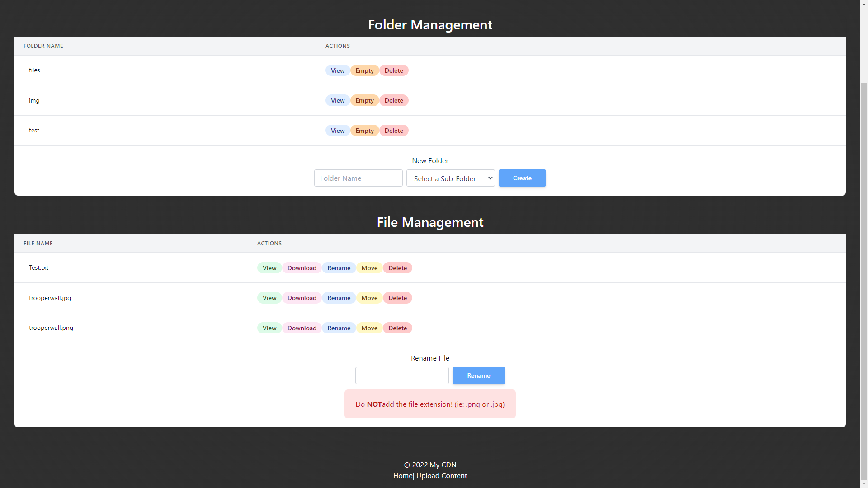Click the page vertical scrollbar
The height and width of the screenshot is (488, 868).
pos(864,271)
